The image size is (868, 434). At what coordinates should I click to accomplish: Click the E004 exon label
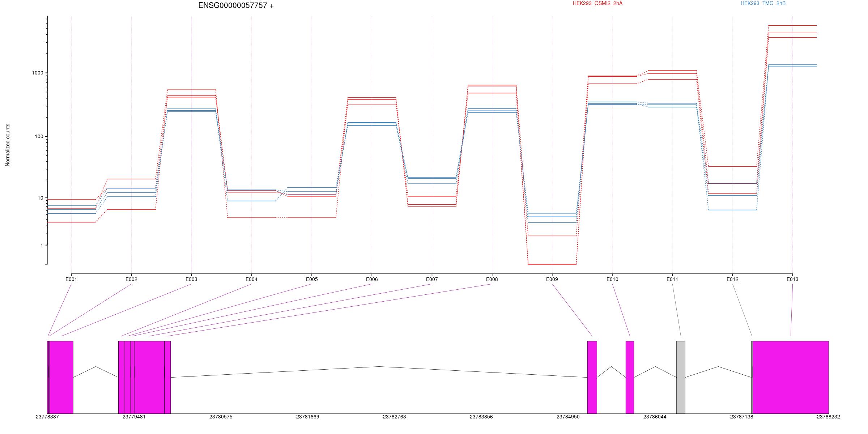(251, 279)
